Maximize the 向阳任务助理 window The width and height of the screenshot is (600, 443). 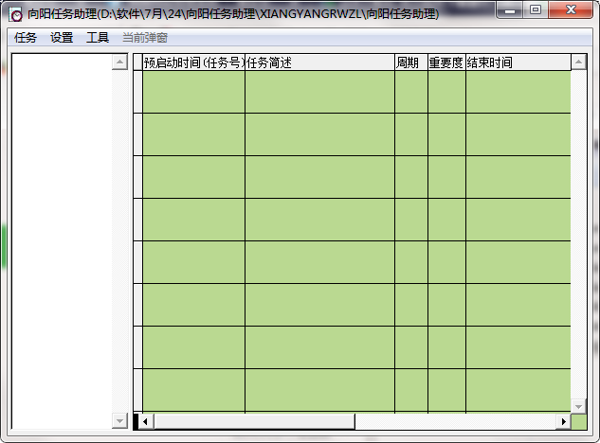point(536,12)
